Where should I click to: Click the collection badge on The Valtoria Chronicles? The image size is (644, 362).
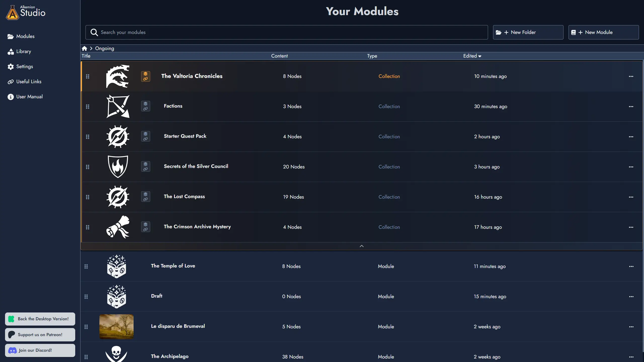coord(145,76)
